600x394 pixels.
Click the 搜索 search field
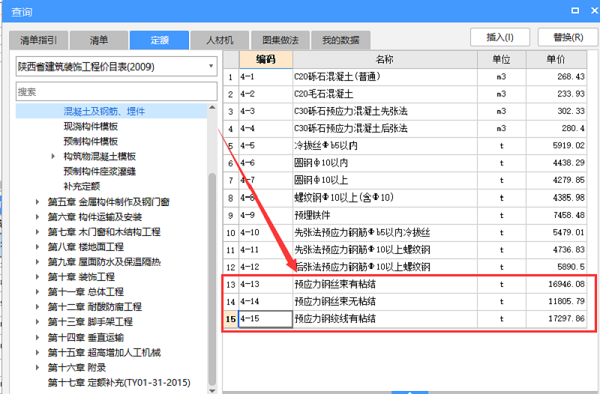coord(116,92)
